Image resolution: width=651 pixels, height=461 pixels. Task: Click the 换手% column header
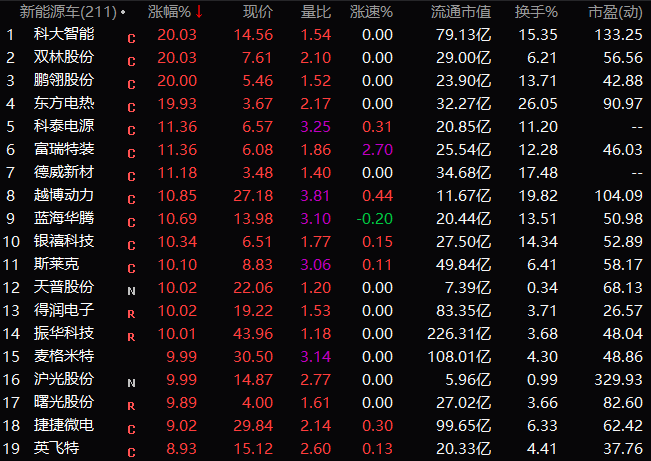tap(536, 12)
